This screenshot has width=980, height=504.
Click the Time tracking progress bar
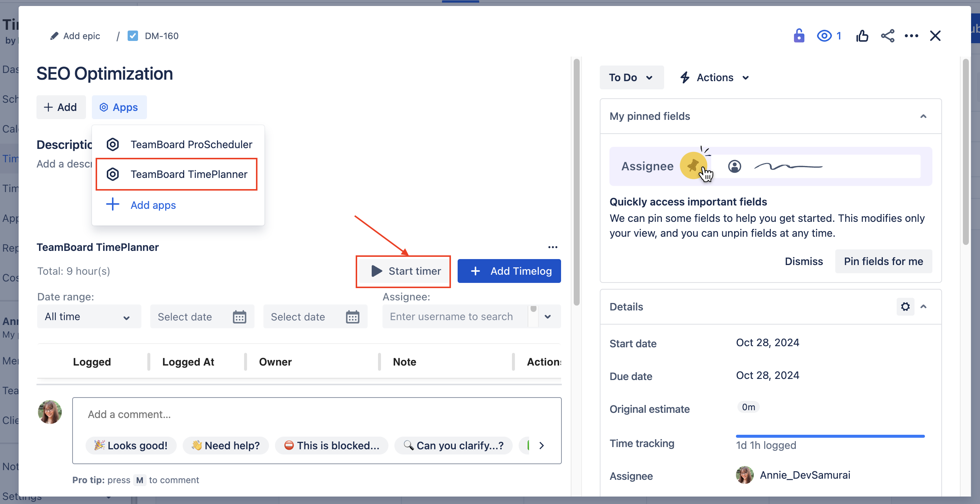point(830,436)
